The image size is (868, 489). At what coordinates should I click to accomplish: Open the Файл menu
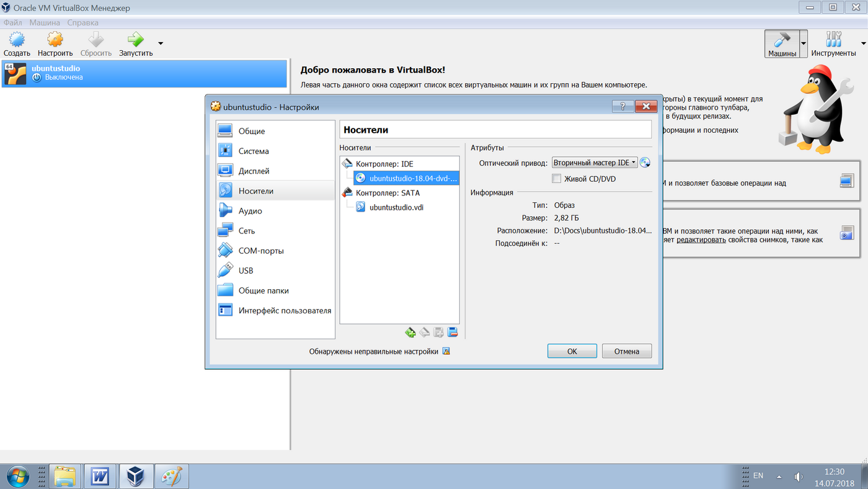coord(12,22)
